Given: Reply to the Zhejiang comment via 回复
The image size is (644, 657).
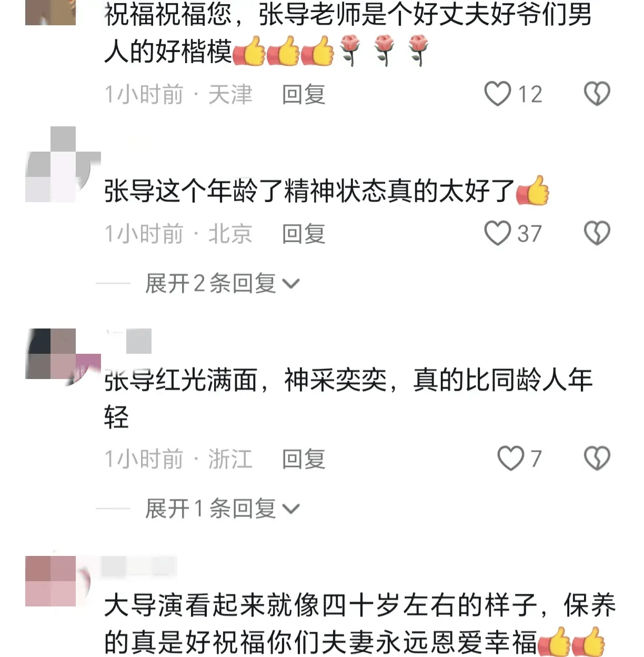Looking at the screenshot, I should 304,459.
